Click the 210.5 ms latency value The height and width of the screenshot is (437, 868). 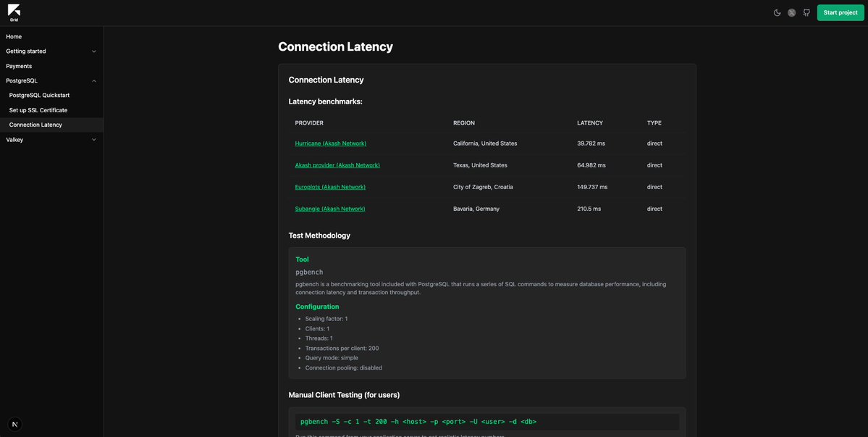[589, 209]
